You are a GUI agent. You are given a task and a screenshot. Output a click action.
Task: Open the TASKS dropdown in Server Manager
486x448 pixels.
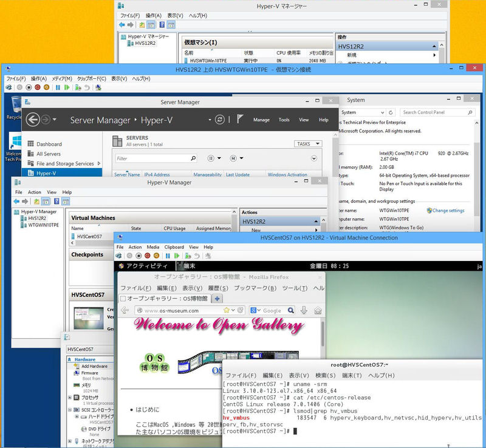point(308,144)
